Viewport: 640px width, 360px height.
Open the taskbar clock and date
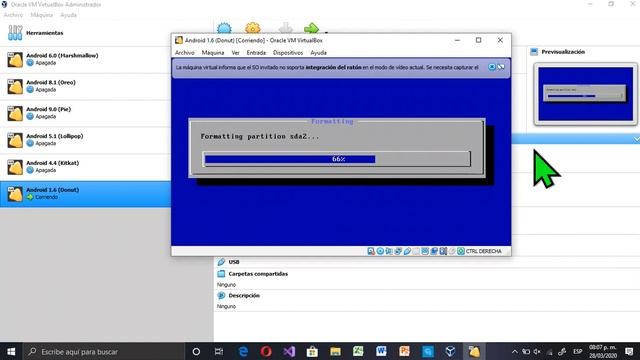(x=603, y=351)
